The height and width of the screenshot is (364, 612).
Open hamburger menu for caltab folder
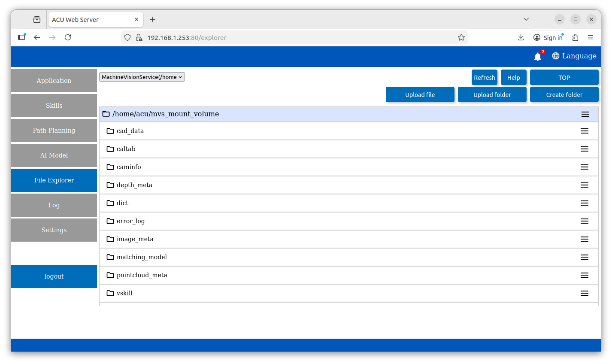click(x=585, y=149)
